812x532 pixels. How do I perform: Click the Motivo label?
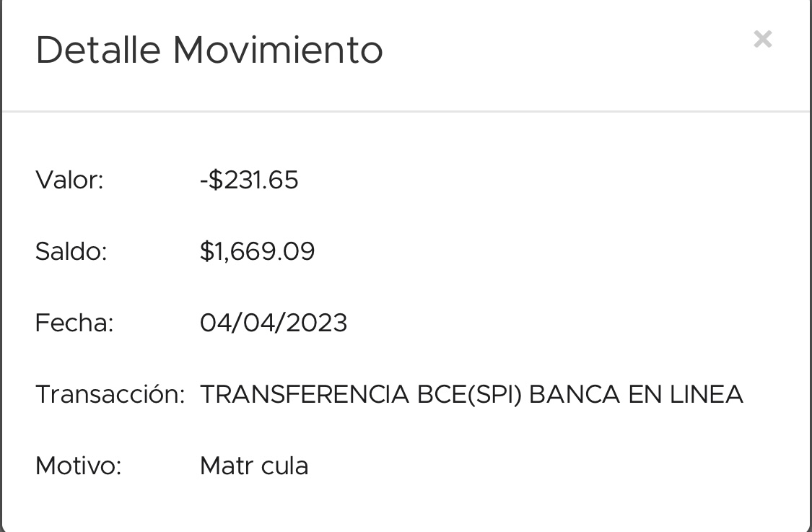tap(78, 466)
